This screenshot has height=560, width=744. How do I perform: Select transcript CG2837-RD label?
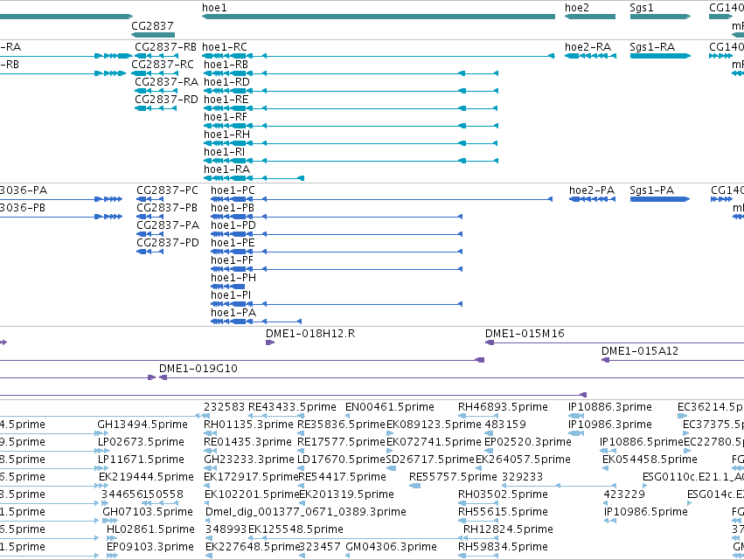[x=166, y=100]
